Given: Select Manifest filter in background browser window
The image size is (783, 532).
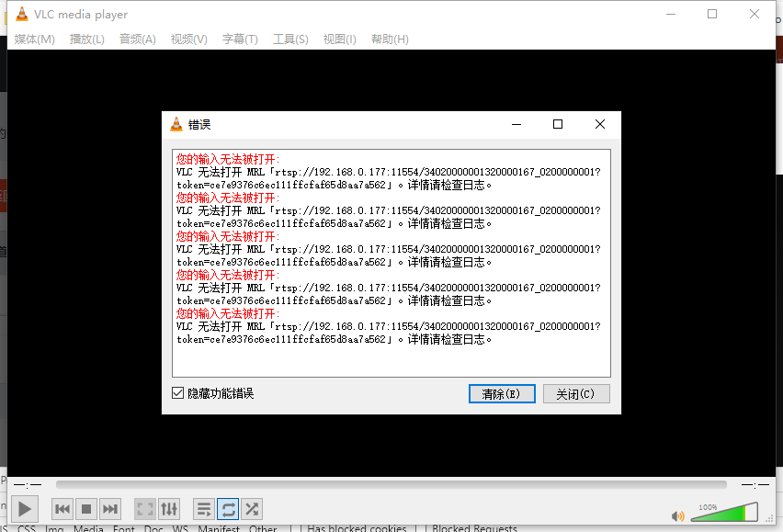Looking at the screenshot, I should tap(219, 528).
